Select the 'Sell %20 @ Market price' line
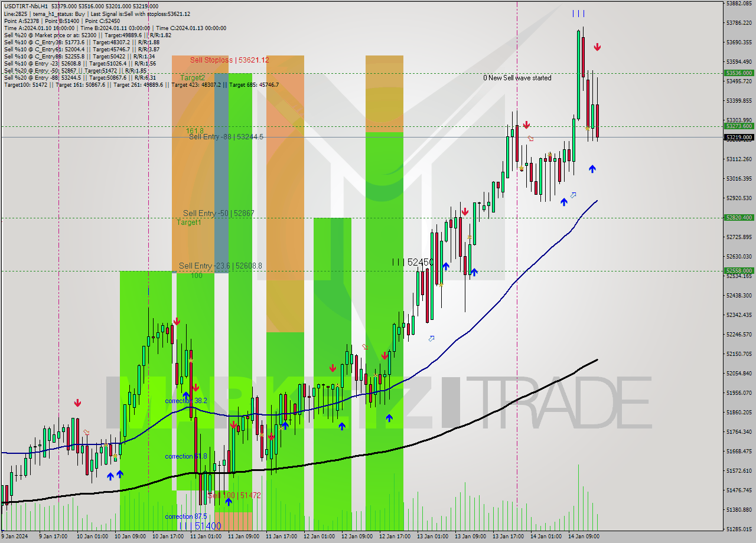Screen dimensions: 756x543 click(87, 35)
